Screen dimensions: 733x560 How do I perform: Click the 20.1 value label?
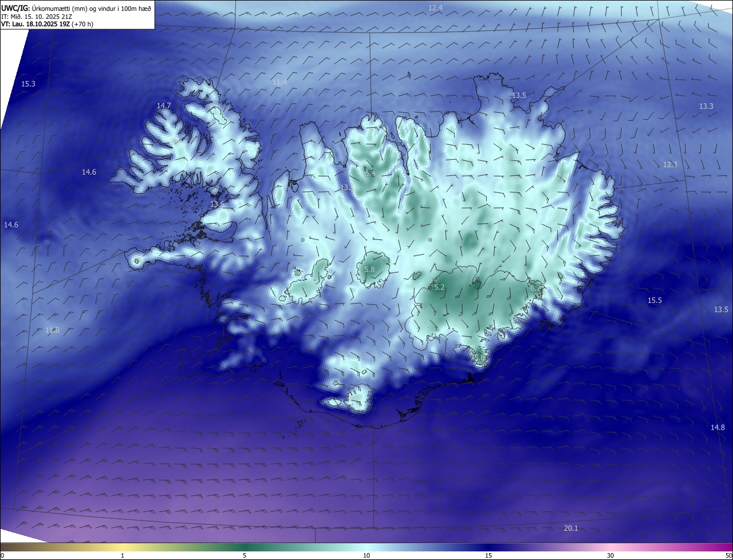(571, 529)
